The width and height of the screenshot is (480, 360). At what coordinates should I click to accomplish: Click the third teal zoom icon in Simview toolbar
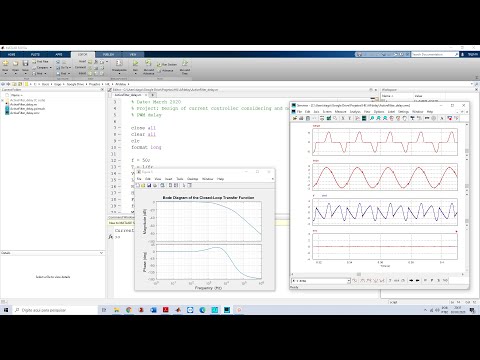pyautogui.click(x=385, y=118)
